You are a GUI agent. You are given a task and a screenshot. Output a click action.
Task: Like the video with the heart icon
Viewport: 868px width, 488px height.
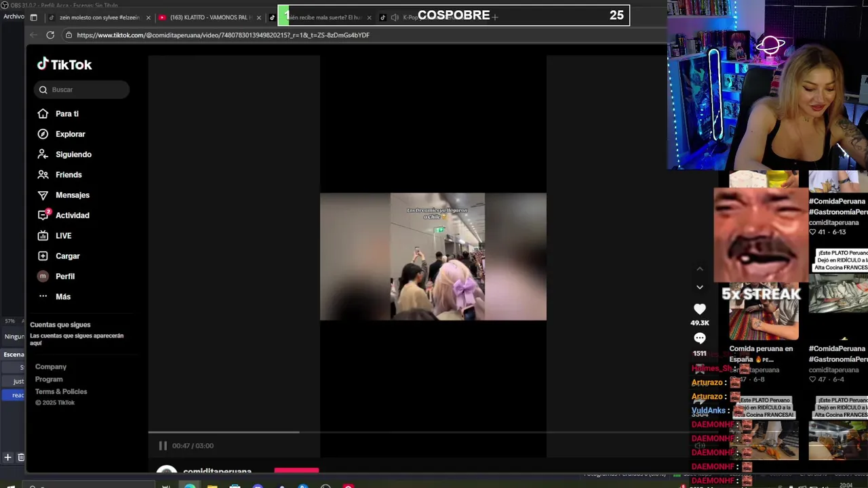700,309
